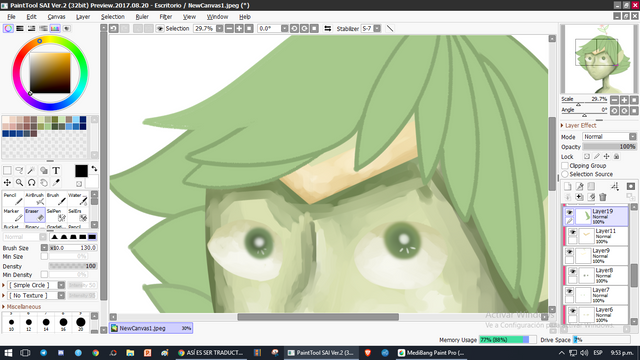
Task: Enable the Clipping Group checkbox
Action: pyautogui.click(x=565, y=166)
